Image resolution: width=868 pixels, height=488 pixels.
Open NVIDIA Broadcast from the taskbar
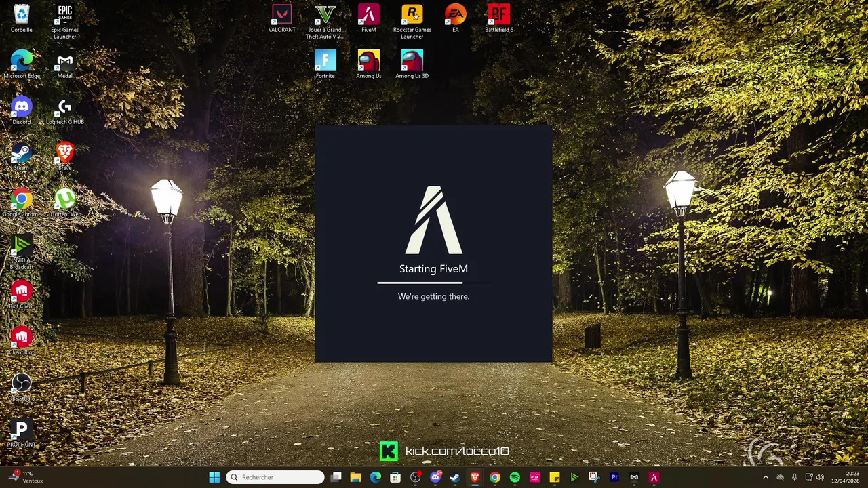click(574, 477)
